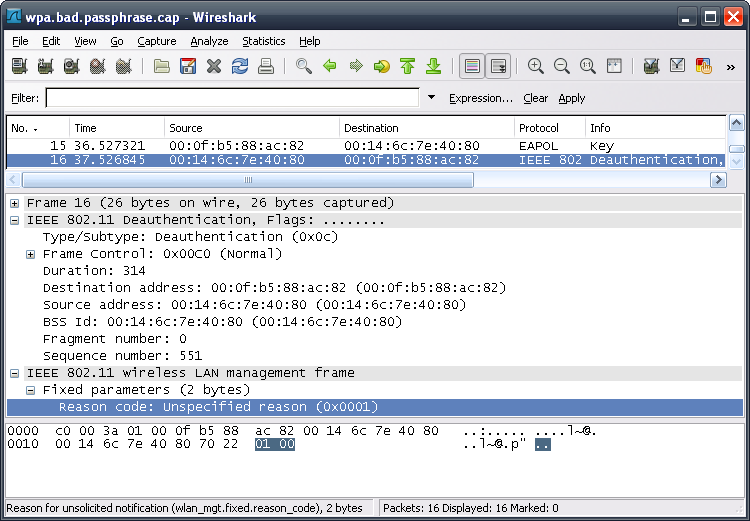Image resolution: width=750 pixels, height=521 pixels.
Task: Reload the capture file
Action: point(240,67)
